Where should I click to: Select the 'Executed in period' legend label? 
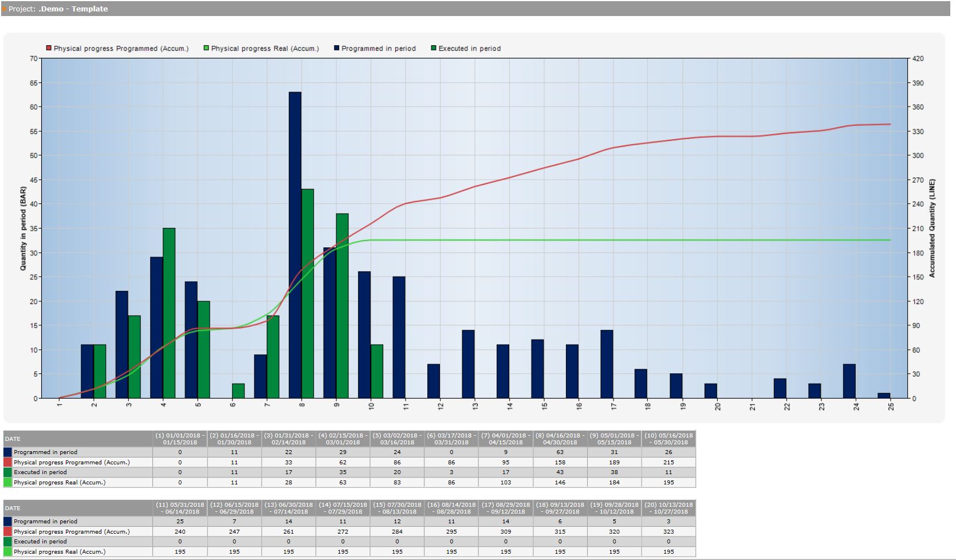pyautogui.click(x=470, y=49)
